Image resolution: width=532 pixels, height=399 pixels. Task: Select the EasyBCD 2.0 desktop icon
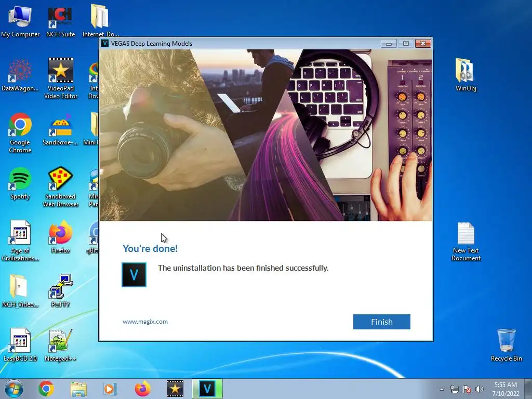coord(20,345)
